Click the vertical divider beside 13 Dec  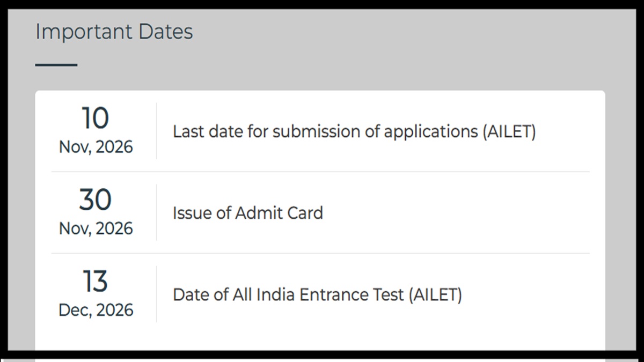(157, 294)
